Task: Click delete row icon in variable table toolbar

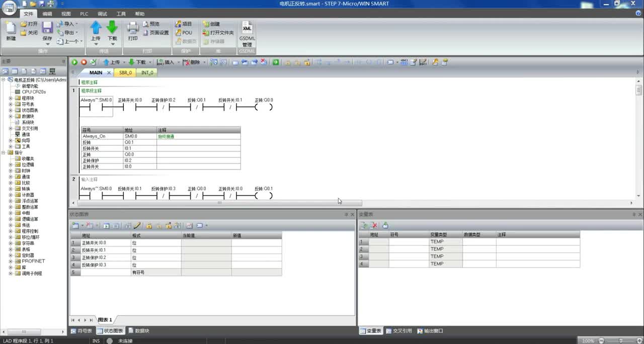Action: (x=373, y=226)
